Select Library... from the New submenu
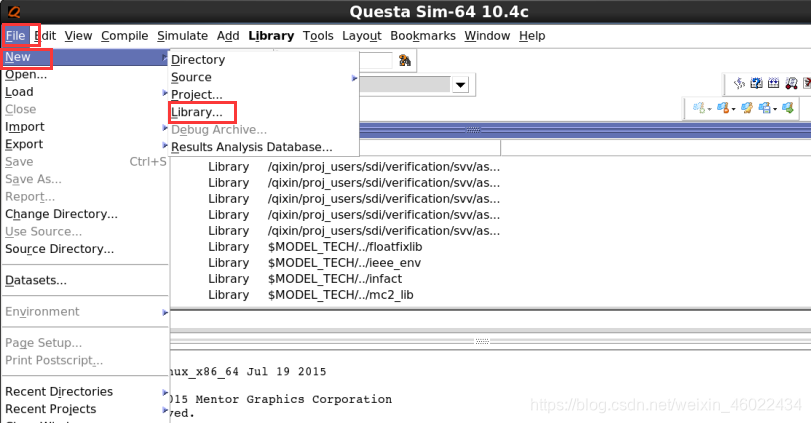 pyautogui.click(x=197, y=112)
